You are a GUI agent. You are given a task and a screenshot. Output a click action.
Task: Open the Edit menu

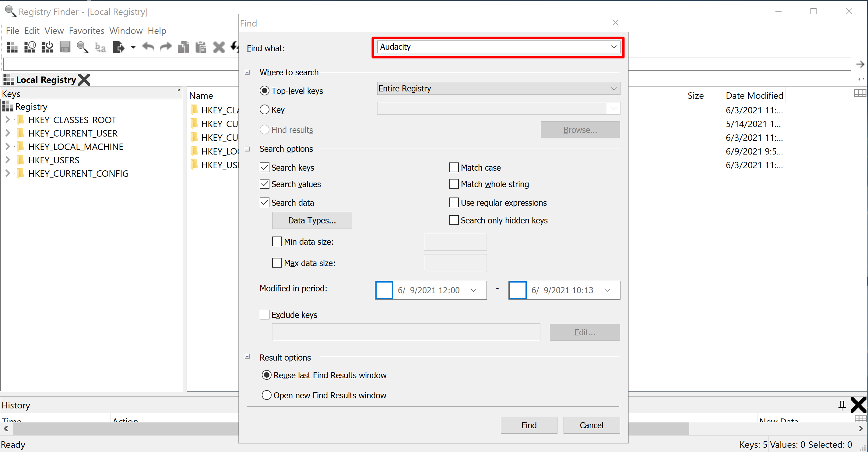[x=32, y=31]
